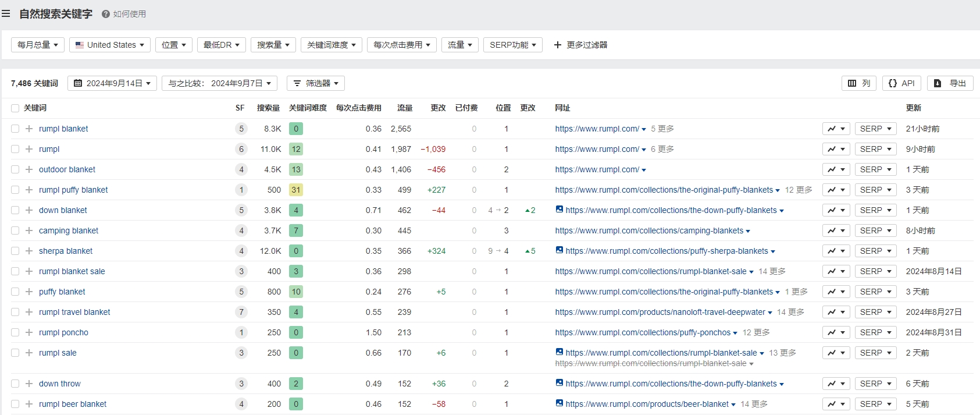Check the camping blanket row checkbox
The height and width of the screenshot is (415, 980).
pos(15,230)
